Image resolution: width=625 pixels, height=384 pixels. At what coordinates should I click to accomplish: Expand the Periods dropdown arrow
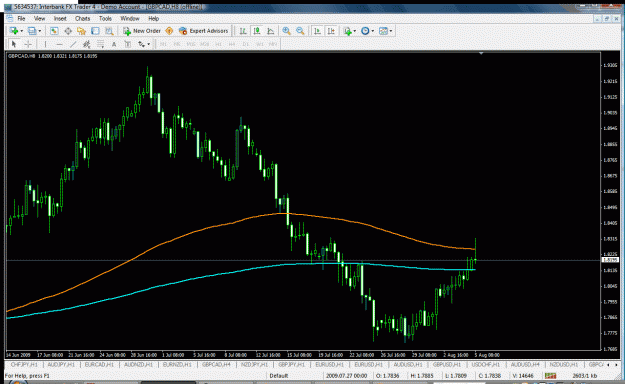372,31
